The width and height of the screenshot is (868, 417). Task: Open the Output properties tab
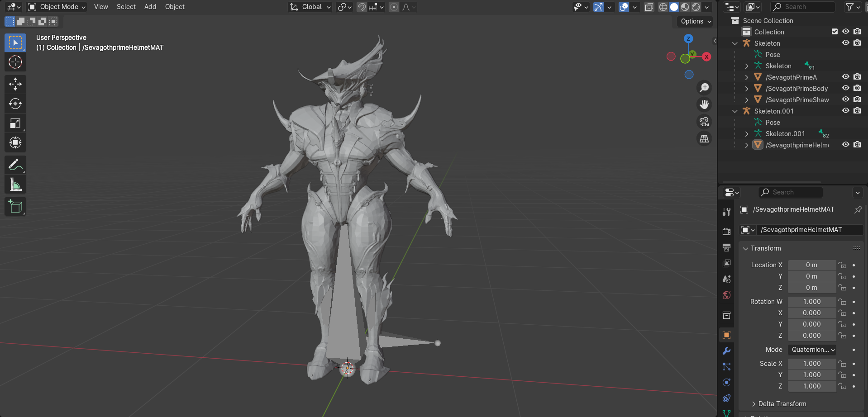(726, 247)
